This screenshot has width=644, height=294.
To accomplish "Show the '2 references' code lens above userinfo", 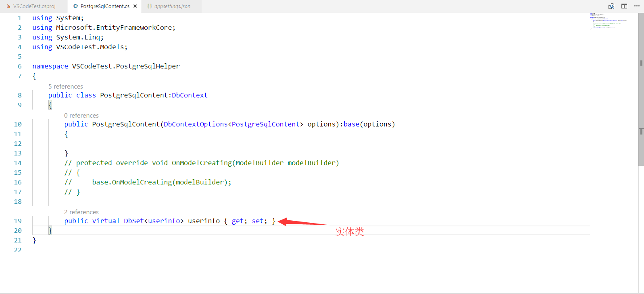I will [81, 212].
